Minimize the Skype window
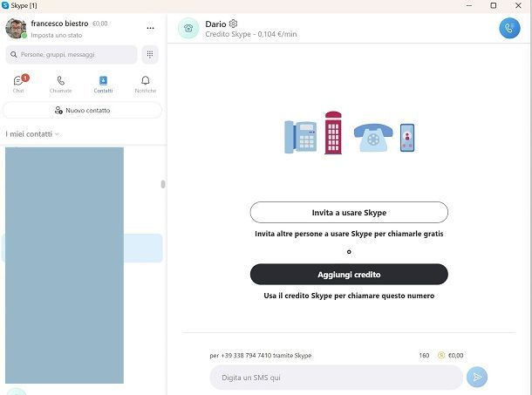Image resolution: width=532 pixels, height=395 pixels. coord(469,5)
